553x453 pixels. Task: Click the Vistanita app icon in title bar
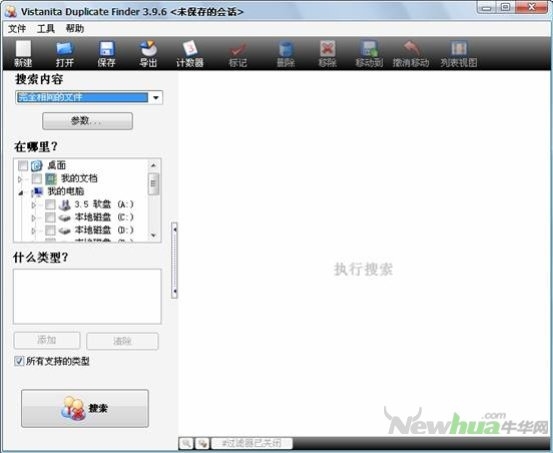pos(11,12)
